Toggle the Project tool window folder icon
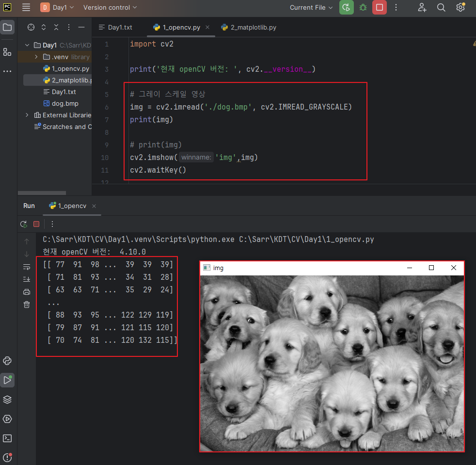This screenshot has height=465, width=476. click(7, 27)
